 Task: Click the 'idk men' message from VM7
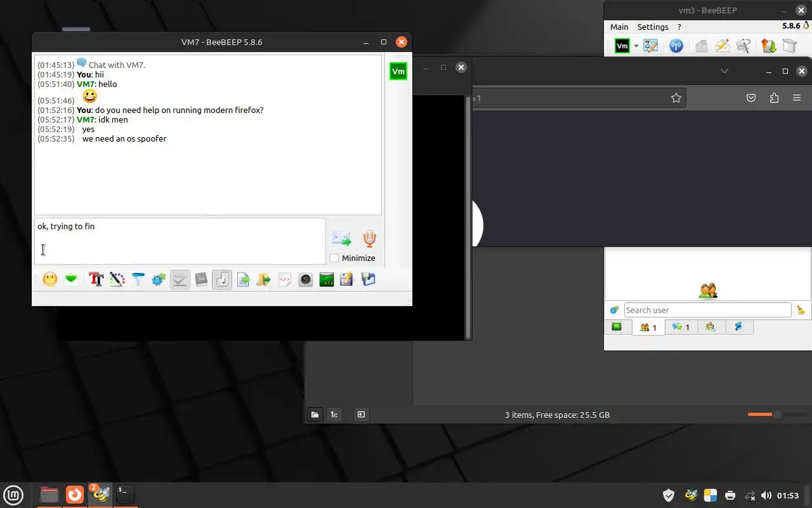[113, 119]
